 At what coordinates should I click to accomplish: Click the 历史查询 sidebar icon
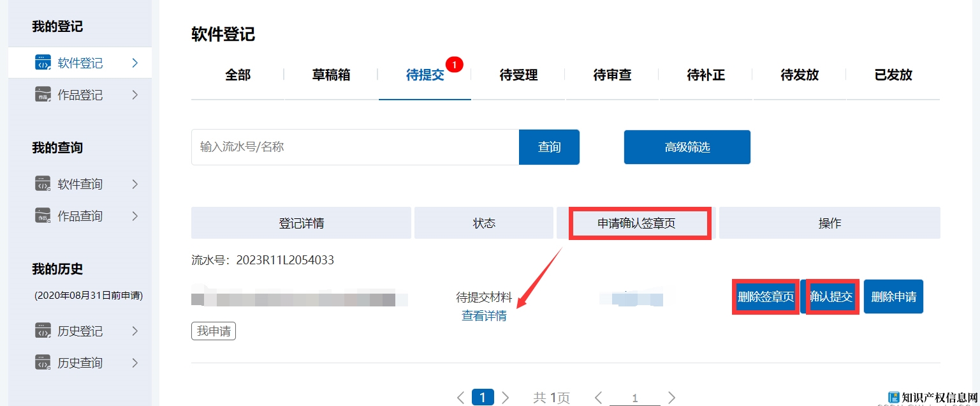(43, 363)
